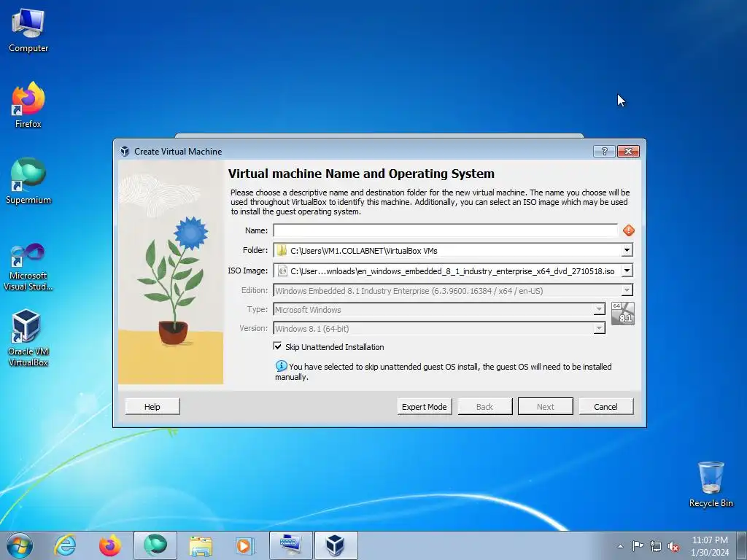This screenshot has width=747, height=560.
Task: Click the VirtualBox icon in dialog title bar
Action: click(125, 152)
